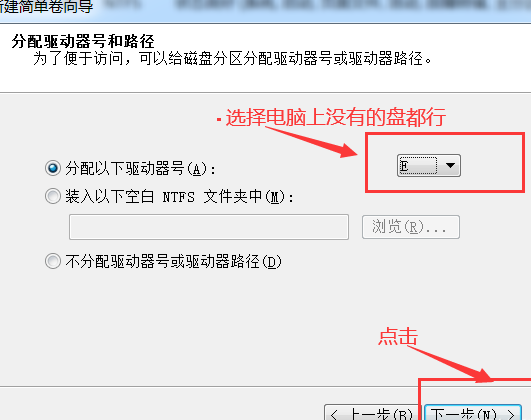Go back with the 上一步(B) button
This screenshot has width=531, height=420.
coord(373,413)
